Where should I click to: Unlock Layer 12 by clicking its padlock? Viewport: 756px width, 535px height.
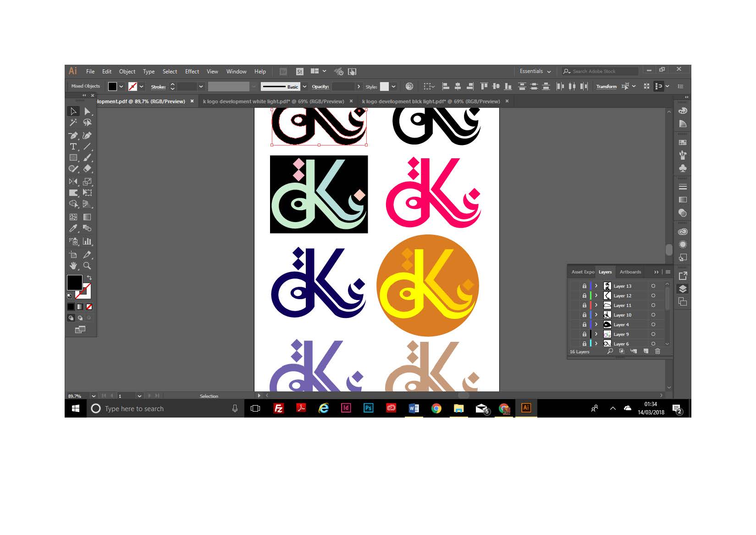(585, 295)
